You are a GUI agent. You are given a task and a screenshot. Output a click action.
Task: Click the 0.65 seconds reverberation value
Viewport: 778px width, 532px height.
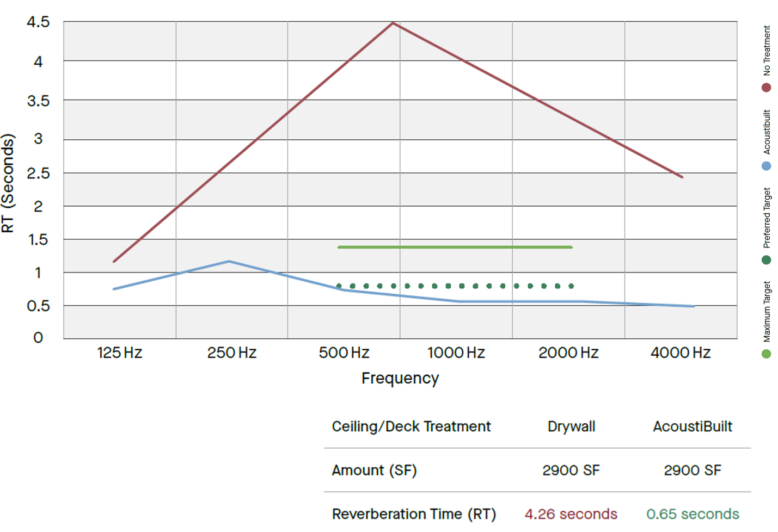693,514
